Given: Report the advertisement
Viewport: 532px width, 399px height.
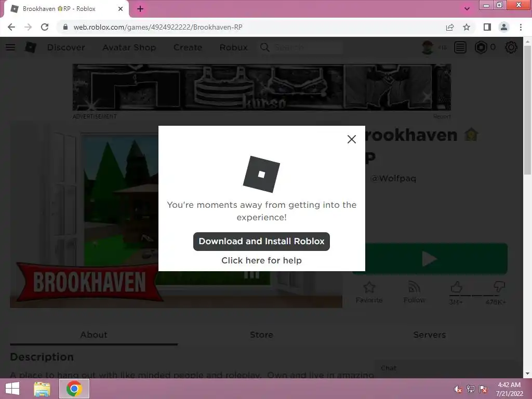Looking at the screenshot, I should tap(442, 117).
